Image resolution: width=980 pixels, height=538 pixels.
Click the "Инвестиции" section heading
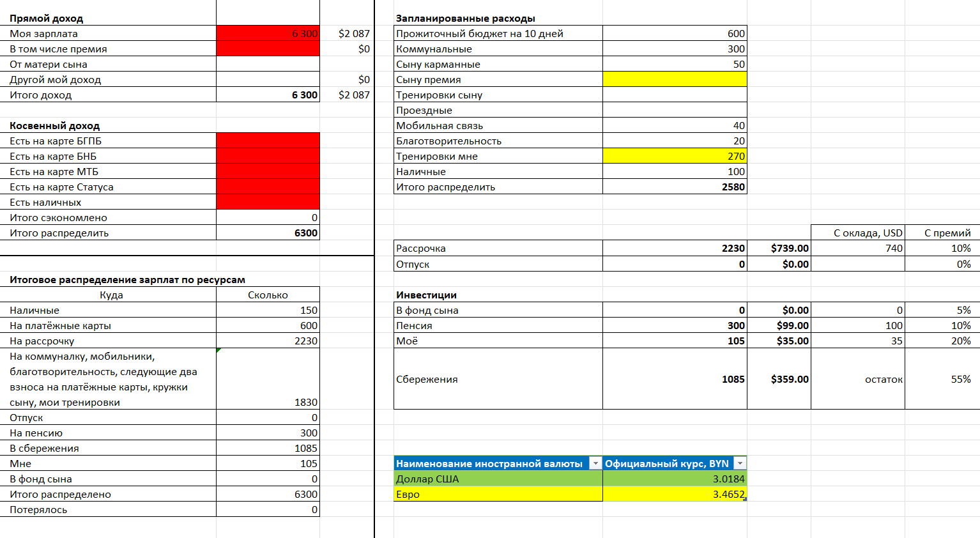(x=426, y=295)
